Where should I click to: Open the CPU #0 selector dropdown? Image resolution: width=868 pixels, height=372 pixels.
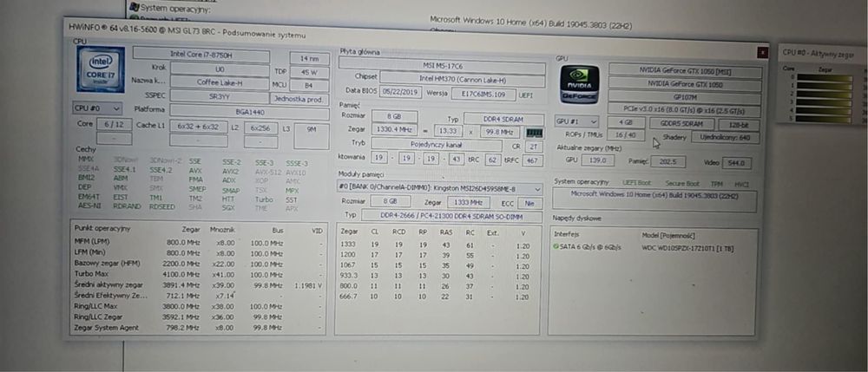(x=97, y=108)
